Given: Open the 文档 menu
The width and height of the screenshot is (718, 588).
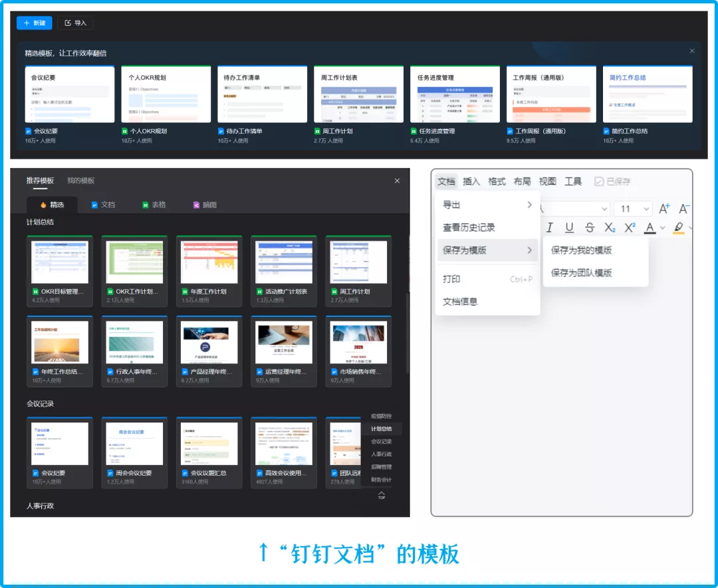Looking at the screenshot, I should click(446, 181).
